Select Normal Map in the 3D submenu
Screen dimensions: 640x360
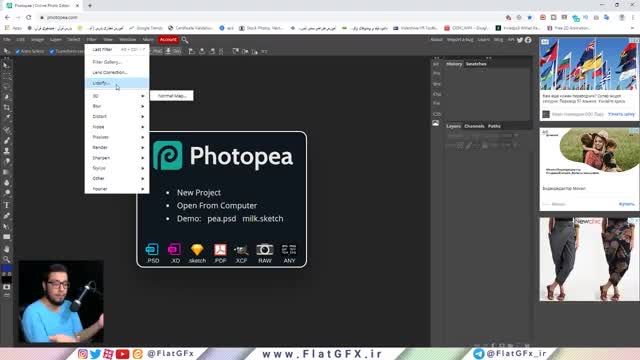(172, 96)
